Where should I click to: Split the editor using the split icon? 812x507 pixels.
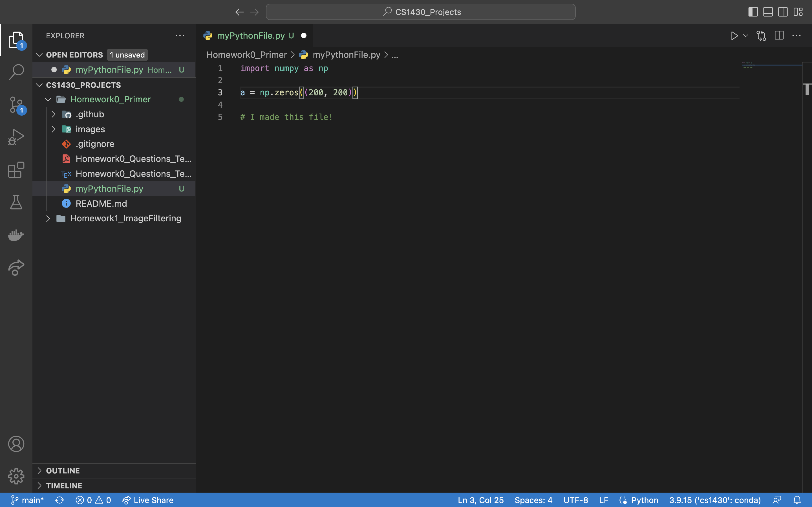click(779, 36)
